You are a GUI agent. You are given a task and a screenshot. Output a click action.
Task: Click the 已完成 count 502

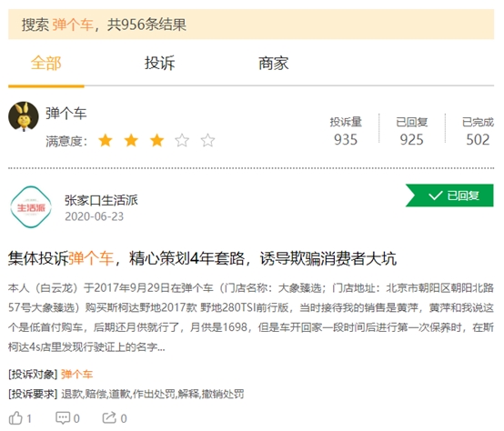(478, 140)
